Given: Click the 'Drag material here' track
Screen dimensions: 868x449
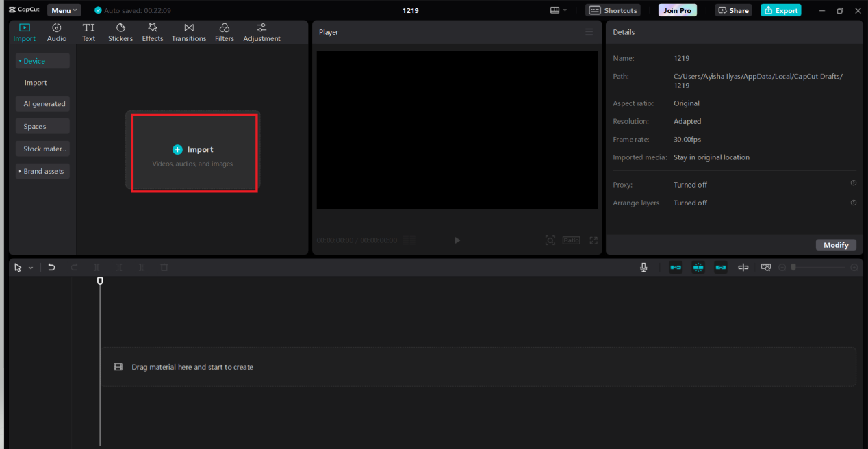Looking at the screenshot, I should tap(478, 367).
